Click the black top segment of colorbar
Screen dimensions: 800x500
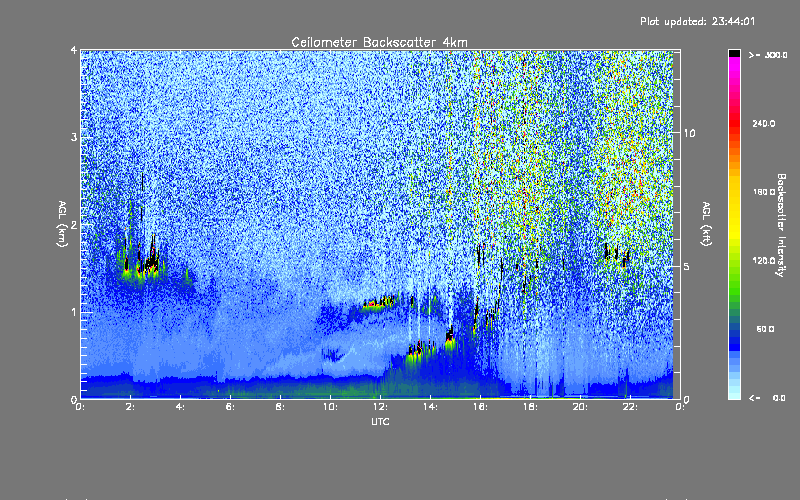coord(734,53)
